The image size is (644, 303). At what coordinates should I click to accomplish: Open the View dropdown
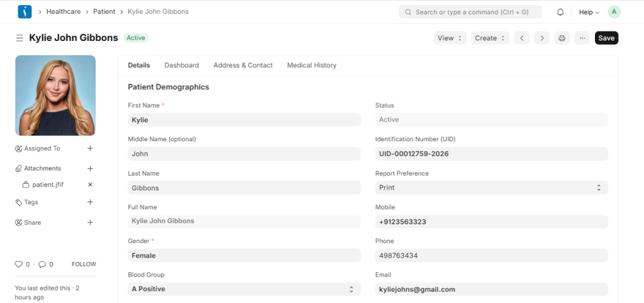tap(450, 38)
